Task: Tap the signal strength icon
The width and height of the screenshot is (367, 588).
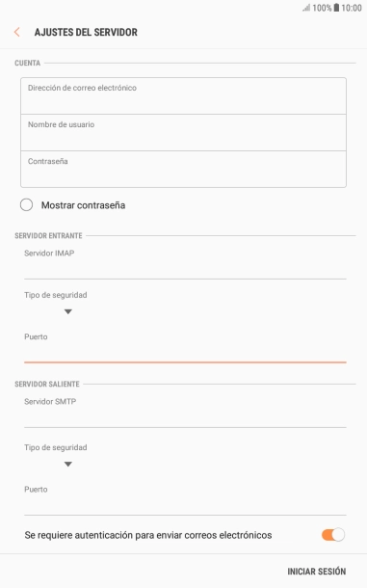Action: [x=306, y=8]
